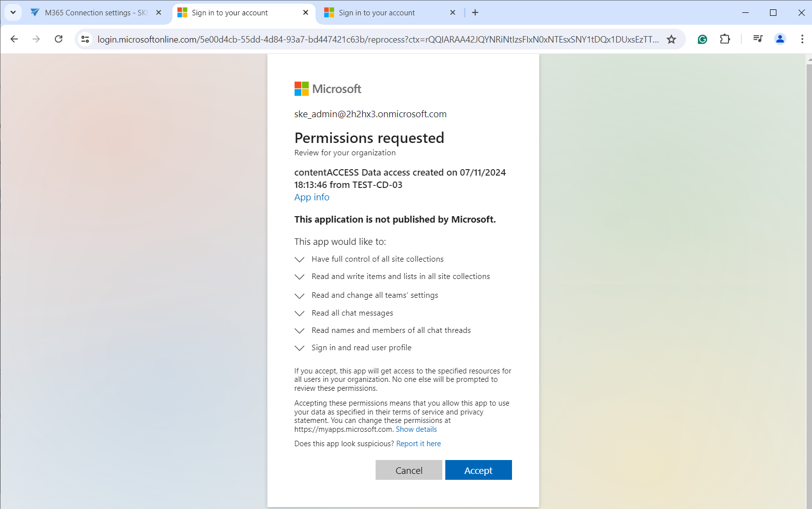This screenshot has width=812, height=509.
Task: Open the Chrome profile avatar icon
Action: coord(780,39)
